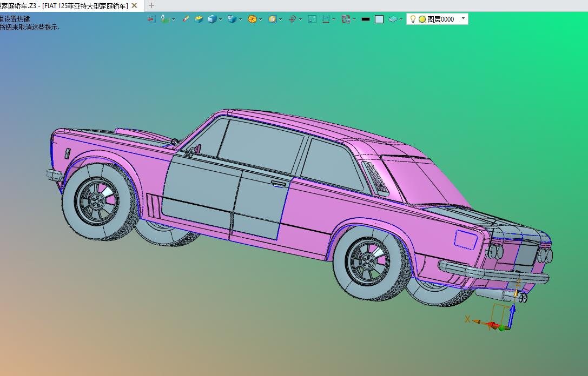Screen dimensions: 588x376
Task: Expand the orange sphere icon dropdown
Action: tap(261, 19)
